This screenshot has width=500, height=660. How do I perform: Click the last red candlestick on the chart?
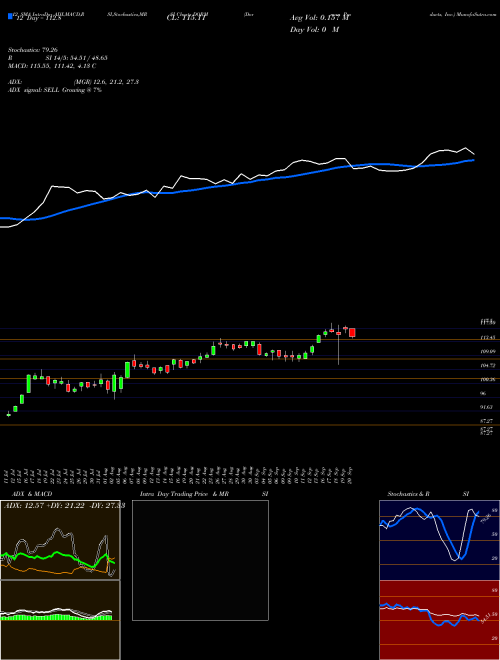(x=352, y=333)
